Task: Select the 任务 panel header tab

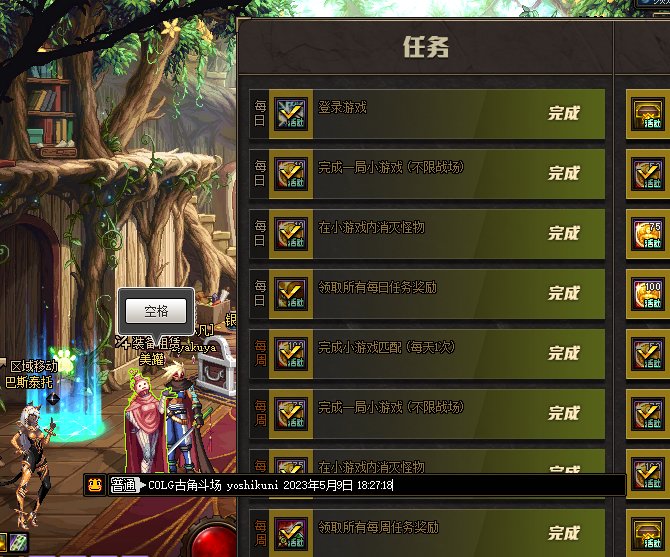Action: pyautogui.click(x=426, y=47)
